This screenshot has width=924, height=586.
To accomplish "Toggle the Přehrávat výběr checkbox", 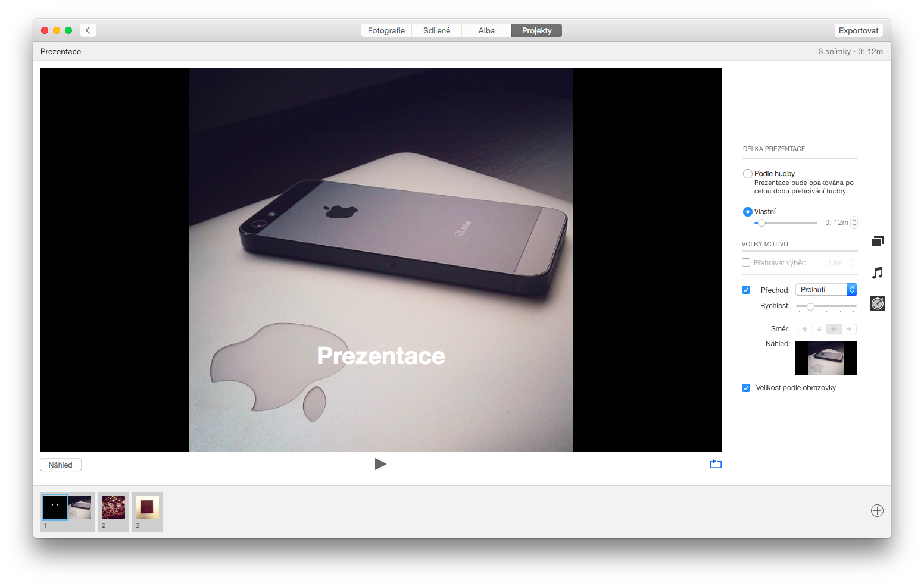I will tap(746, 262).
